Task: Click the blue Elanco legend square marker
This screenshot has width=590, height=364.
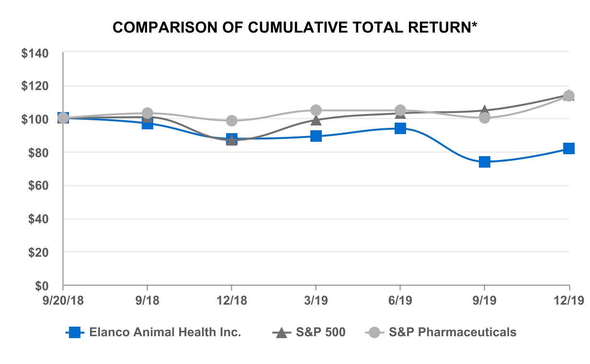Action: [x=75, y=332]
